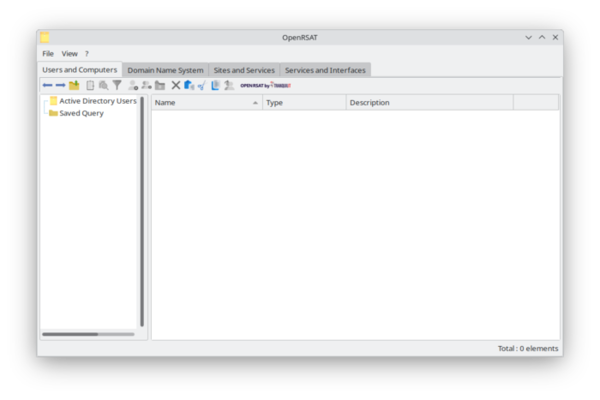Click the delete X toolbar icon
The width and height of the screenshot is (600, 400).
coord(176,86)
